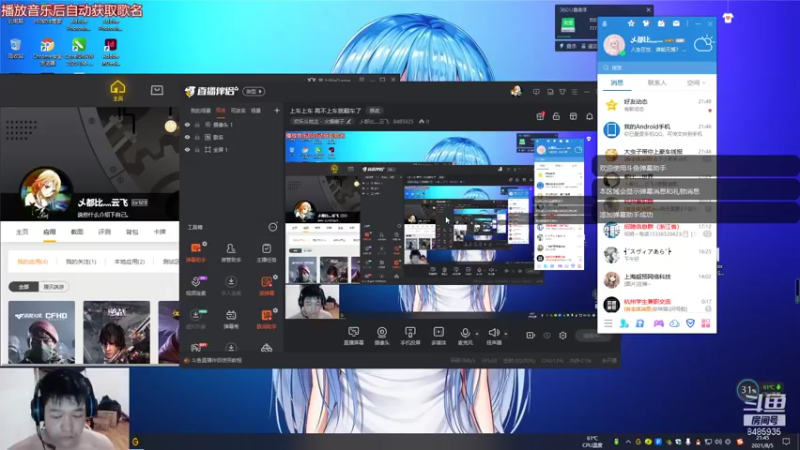The height and width of the screenshot is (450, 800).
Task: Toggle preview eye icon in bottom toolbar
Action: coord(547,335)
